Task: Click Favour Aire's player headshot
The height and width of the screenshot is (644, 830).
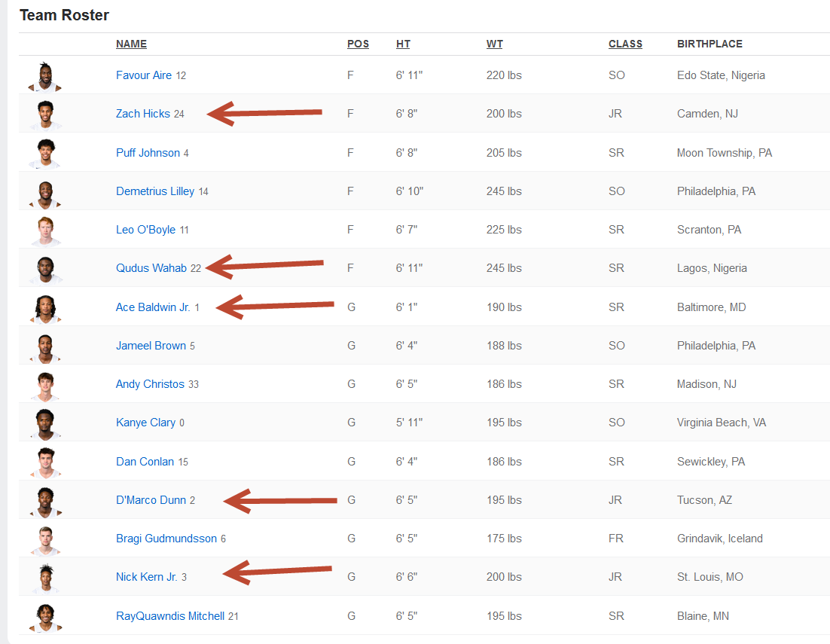Action: (45, 76)
